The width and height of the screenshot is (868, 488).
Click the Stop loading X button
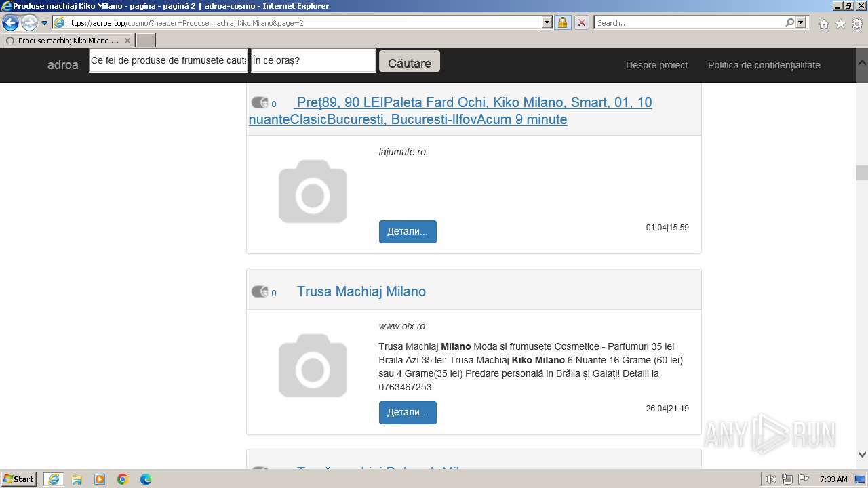[582, 23]
